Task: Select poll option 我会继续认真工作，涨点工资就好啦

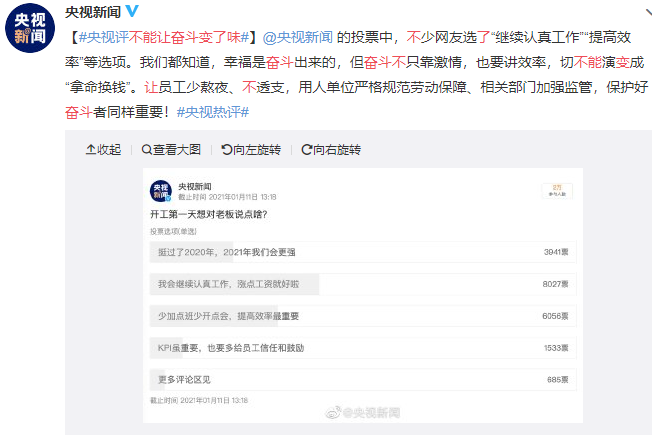Action: 363,284
